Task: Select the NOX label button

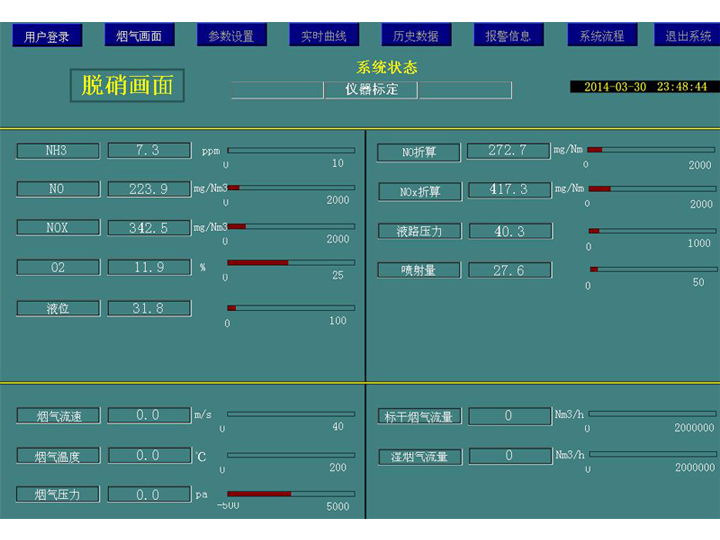Action: pos(58,227)
